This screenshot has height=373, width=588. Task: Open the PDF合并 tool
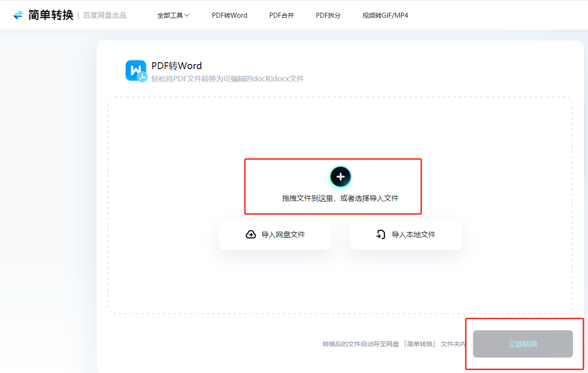pos(282,15)
